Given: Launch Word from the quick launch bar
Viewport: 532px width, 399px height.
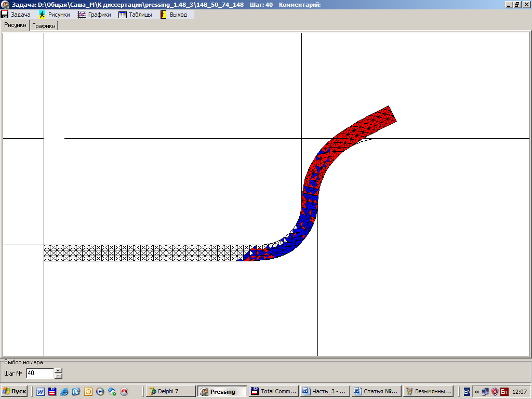Looking at the screenshot, I should tap(41, 392).
